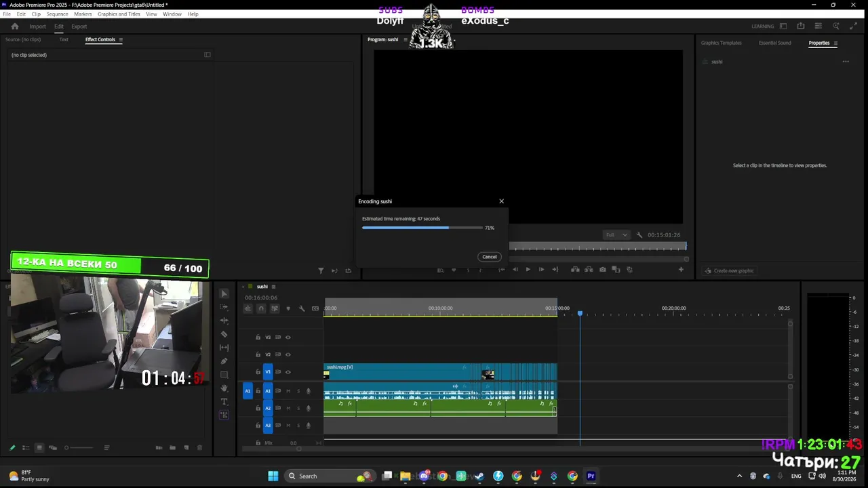The width and height of the screenshot is (868, 488).
Task: Toggle V2 track output eye
Action: [288, 354]
